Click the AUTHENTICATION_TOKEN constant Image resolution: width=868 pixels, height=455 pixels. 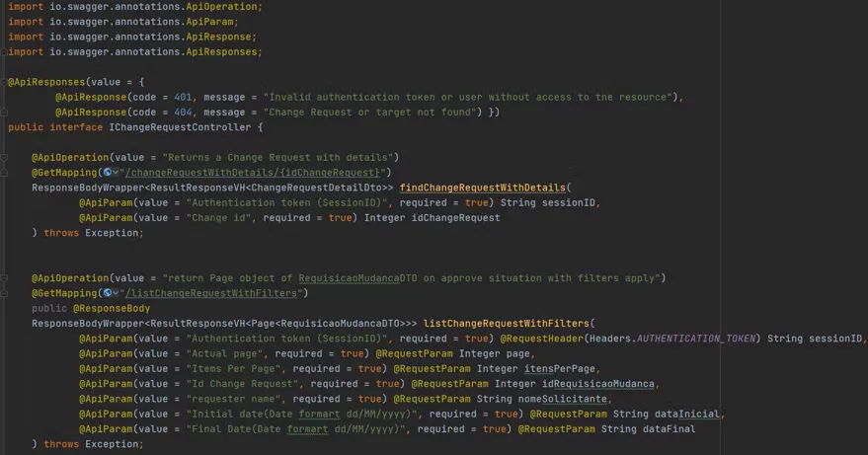pos(696,339)
